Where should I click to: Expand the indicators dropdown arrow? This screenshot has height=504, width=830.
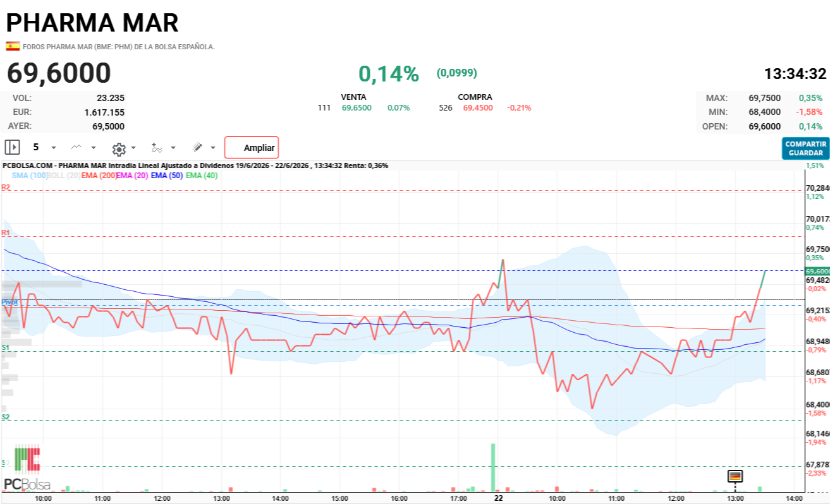[x=173, y=148]
